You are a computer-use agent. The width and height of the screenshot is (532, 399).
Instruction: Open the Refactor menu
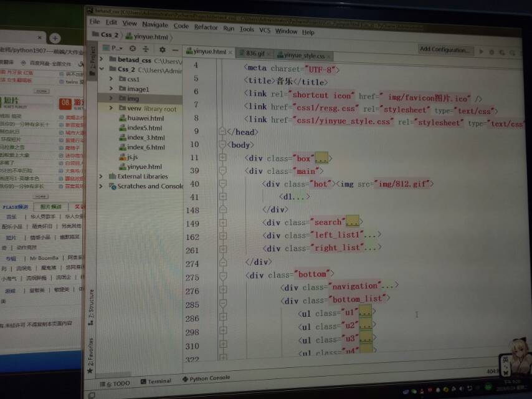(x=206, y=27)
